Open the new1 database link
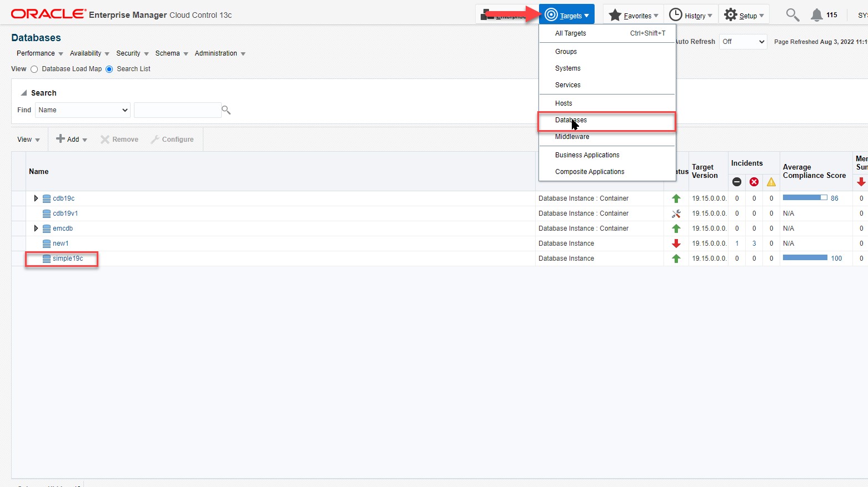868x487 pixels. pos(61,244)
